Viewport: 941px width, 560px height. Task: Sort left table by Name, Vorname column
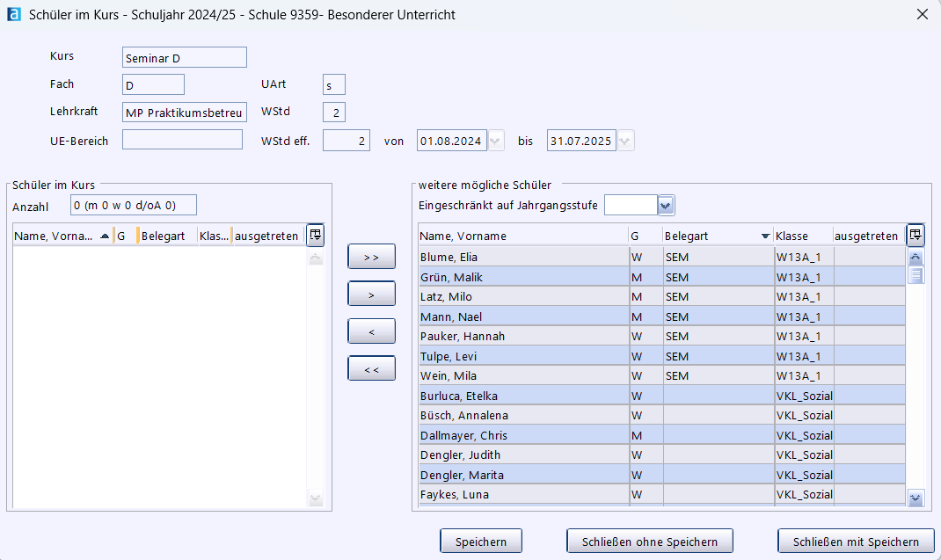coord(62,236)
